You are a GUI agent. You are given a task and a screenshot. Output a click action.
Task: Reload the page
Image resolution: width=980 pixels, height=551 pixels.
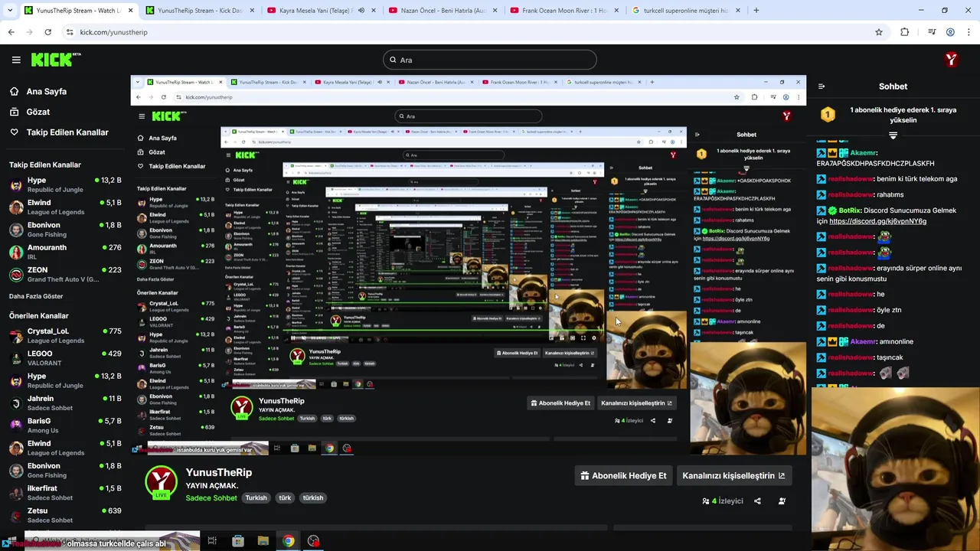47,32
